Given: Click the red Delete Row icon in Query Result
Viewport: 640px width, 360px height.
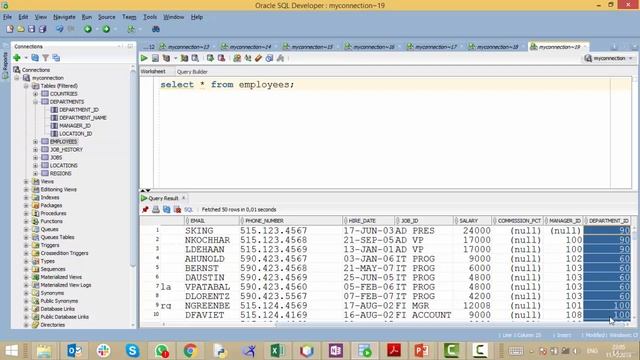Looking at the screenshot, I should (178, 209).
